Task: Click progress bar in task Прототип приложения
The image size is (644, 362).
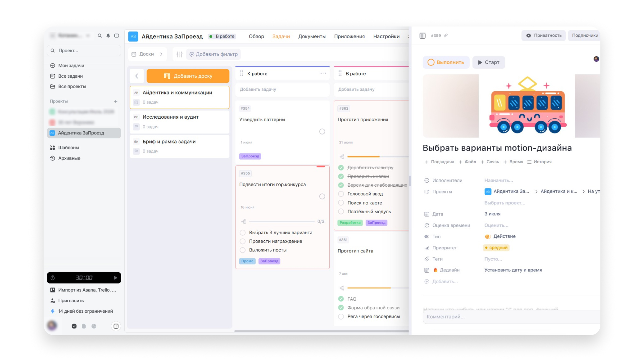Action: (x=378, y=157)
